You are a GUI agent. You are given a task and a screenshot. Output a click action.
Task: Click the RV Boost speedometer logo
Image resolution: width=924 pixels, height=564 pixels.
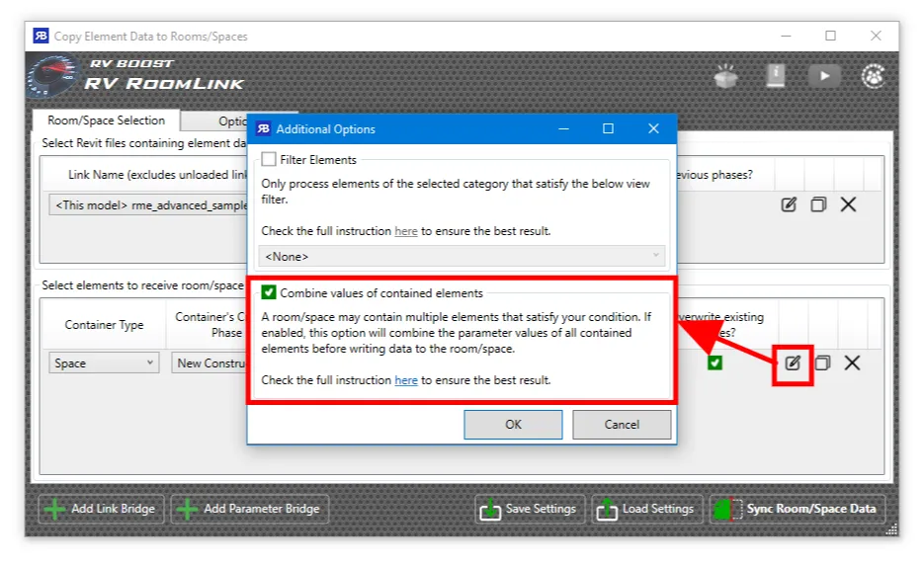[51, 76]
